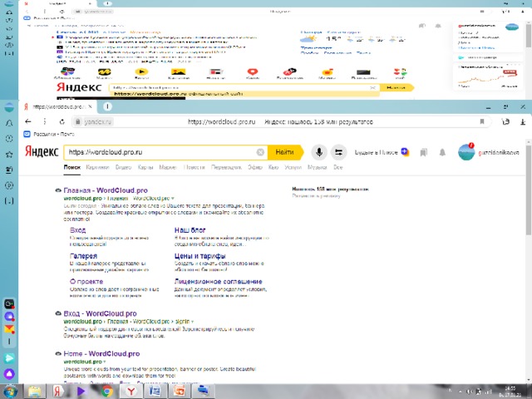Image resolution: width=532 pixels, height=399 pixels.
Task: Open Галерея sitelink
Action: [x=83, y=256]
